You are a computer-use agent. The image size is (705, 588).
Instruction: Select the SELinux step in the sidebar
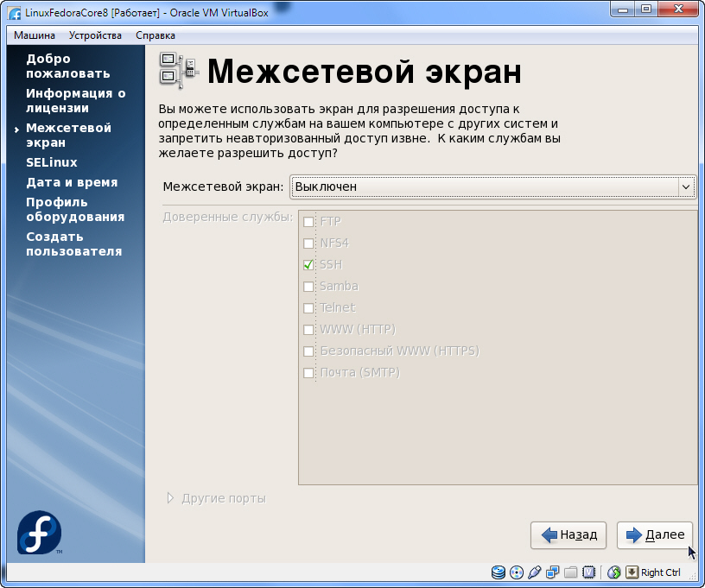coord(52,162)
